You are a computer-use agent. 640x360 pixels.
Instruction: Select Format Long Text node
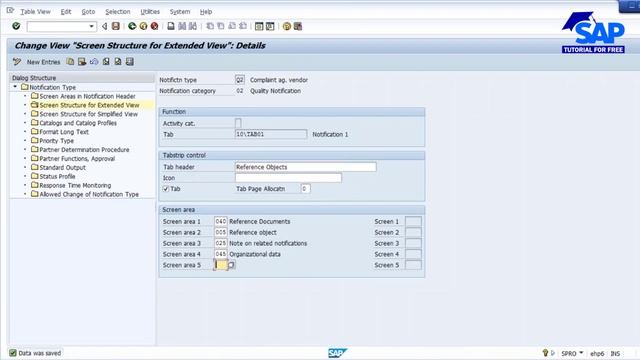[x=64, y=132]
